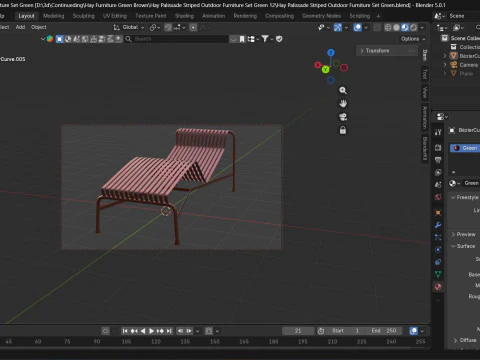This screenshot has width=480, height=360.
Task: Click the red X axis on gizmo
Action: point(318,65)
